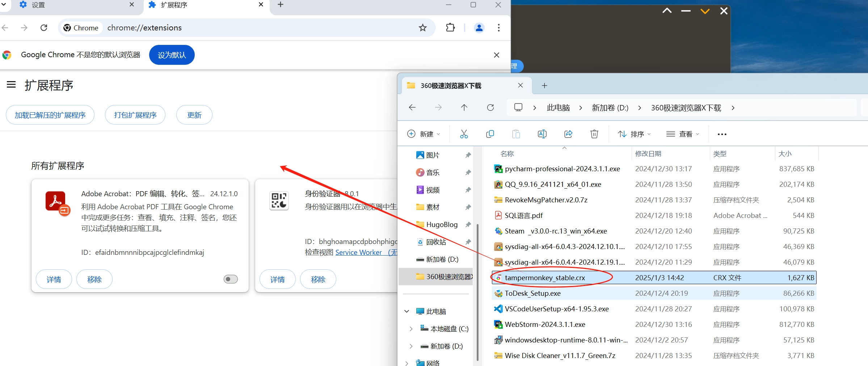Close the 360极速浏览器X下载 Explorer tab
This screenshot has height=366, width=868.
point(521,85)
